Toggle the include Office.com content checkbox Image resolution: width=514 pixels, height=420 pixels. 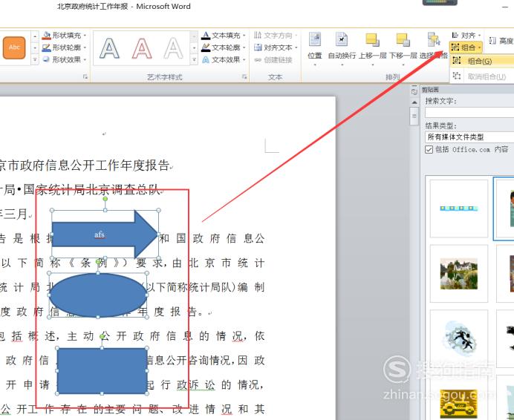[429, 149]
